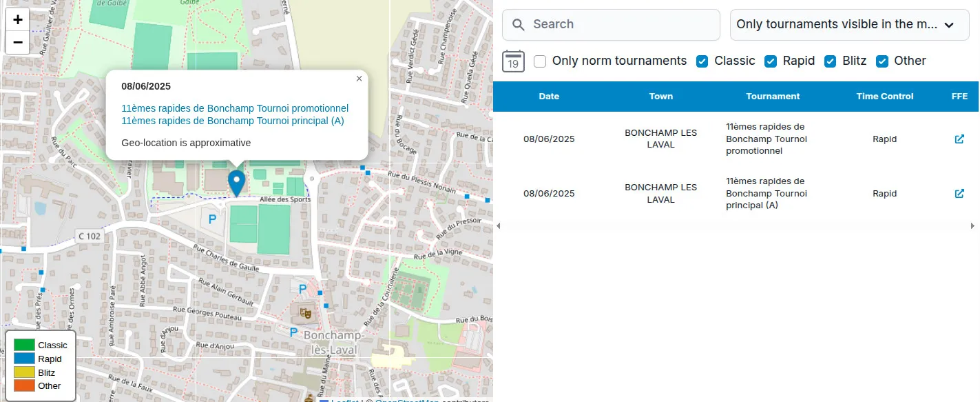Uncheck the Blitz filter
Screen dimensions: 980x402
click(x=831, y=61)
